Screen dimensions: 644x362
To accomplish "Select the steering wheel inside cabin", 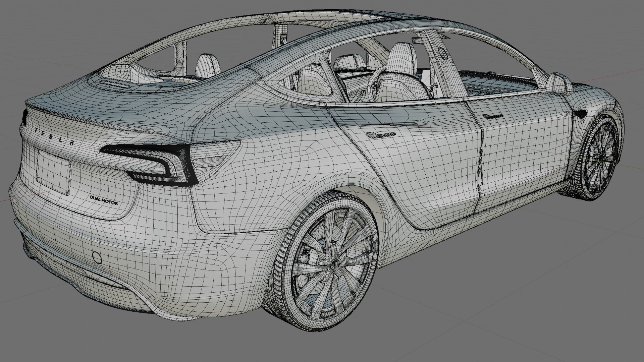I will click(x=375, y=84).
